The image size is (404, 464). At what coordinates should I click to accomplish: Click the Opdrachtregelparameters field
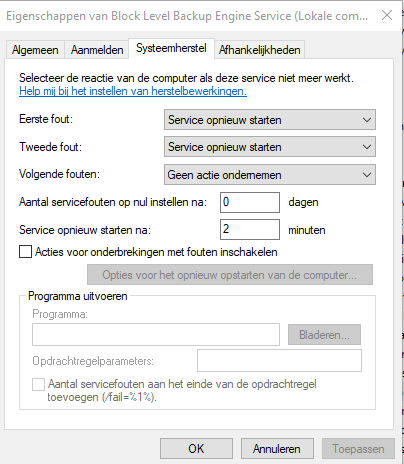pyautogui.click(x=279, y=361)
